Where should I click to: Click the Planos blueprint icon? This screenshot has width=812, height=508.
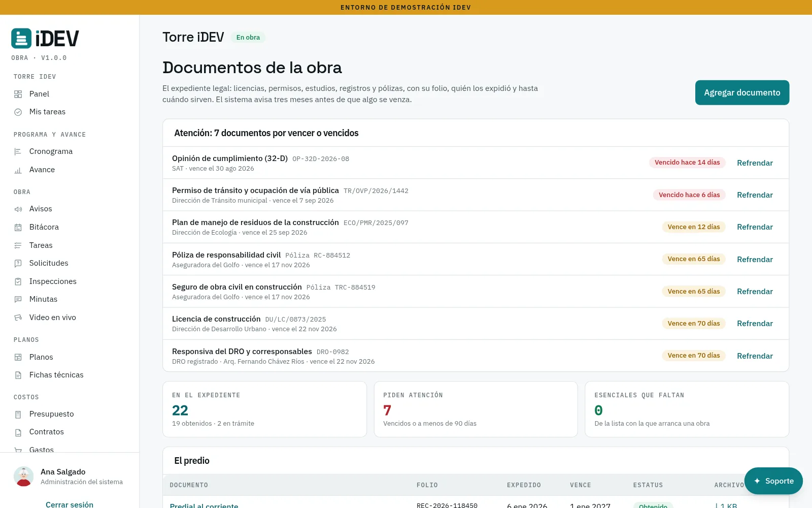pyautogui.click(x=18, y=357)
